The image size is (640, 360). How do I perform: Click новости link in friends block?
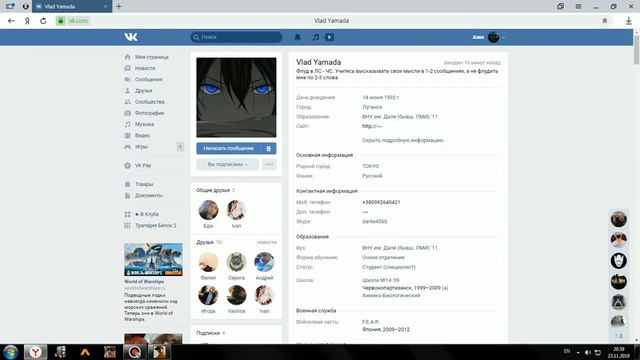[x=267, y=242]
